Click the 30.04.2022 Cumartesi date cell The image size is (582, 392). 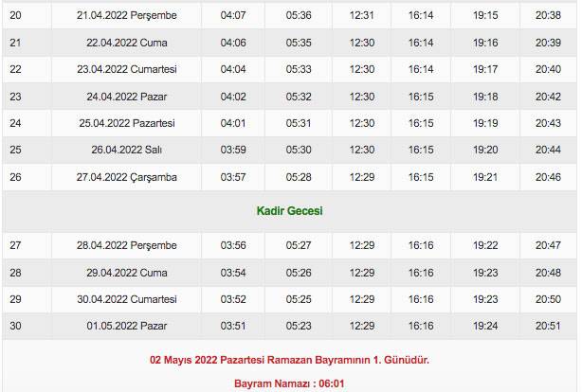(x=127, y=299)
